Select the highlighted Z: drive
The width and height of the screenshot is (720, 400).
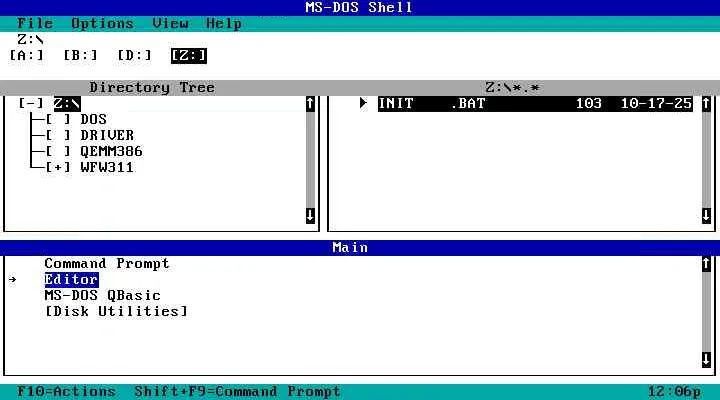pyautogui.click(x=189, y=56)
